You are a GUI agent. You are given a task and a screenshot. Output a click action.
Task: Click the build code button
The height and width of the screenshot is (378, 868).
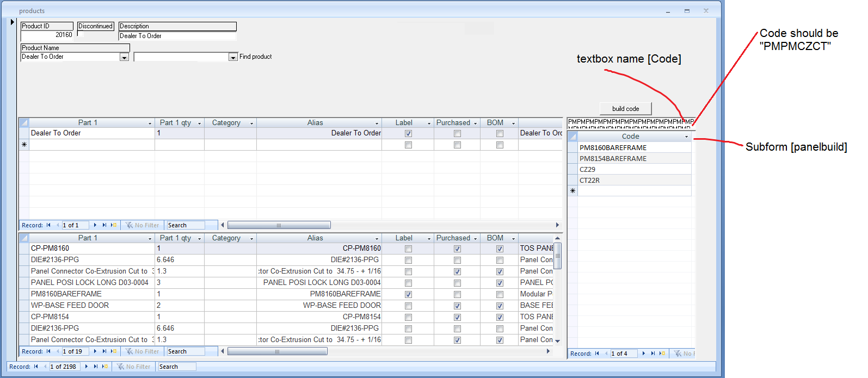pyautogui.click(x=625, y=109)
